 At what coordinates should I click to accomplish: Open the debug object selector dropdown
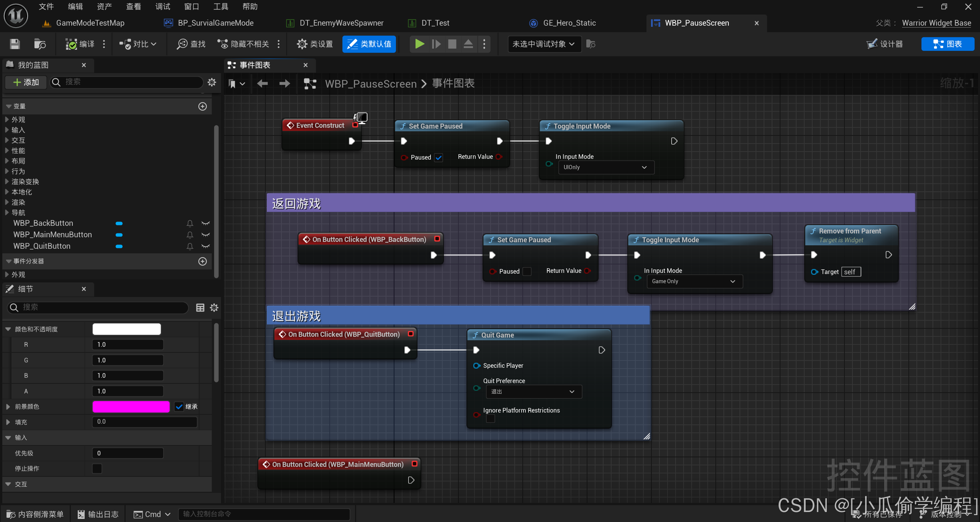543,44
